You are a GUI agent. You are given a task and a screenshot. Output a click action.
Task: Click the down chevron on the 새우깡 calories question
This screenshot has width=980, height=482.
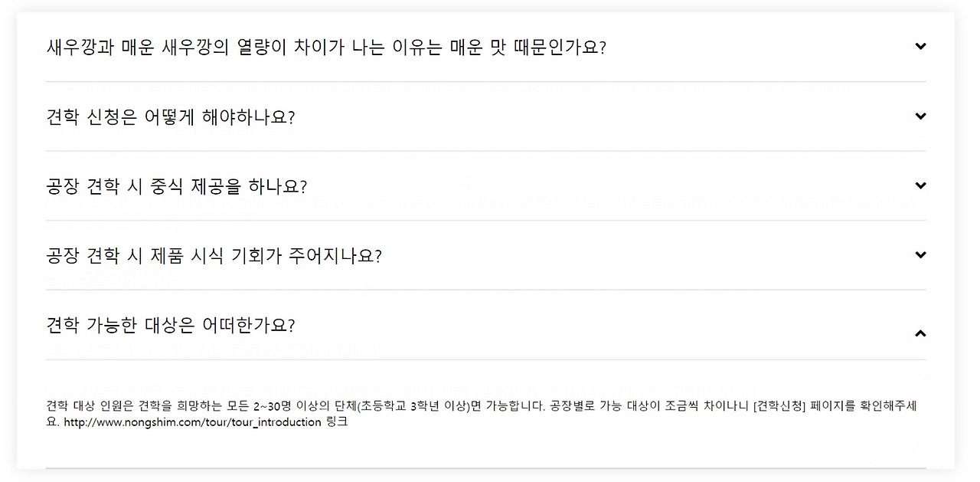coord(920,46)
